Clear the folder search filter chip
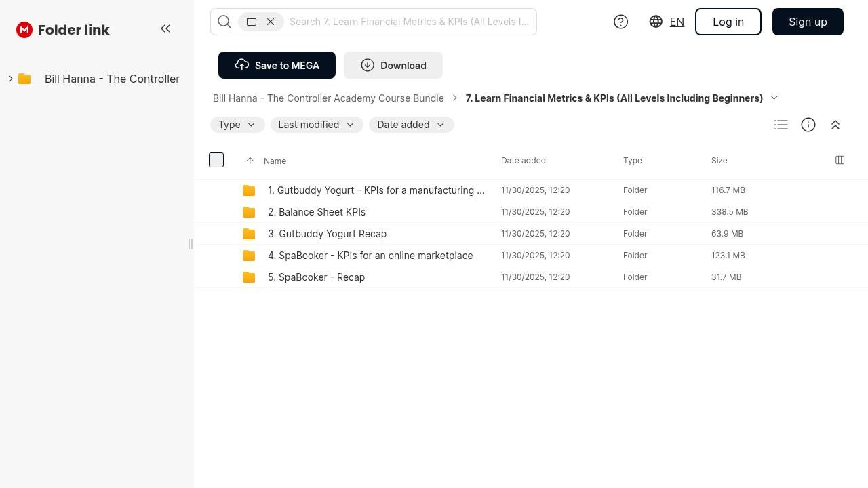This screenshot has width=868, height=488. click(271, 22)
